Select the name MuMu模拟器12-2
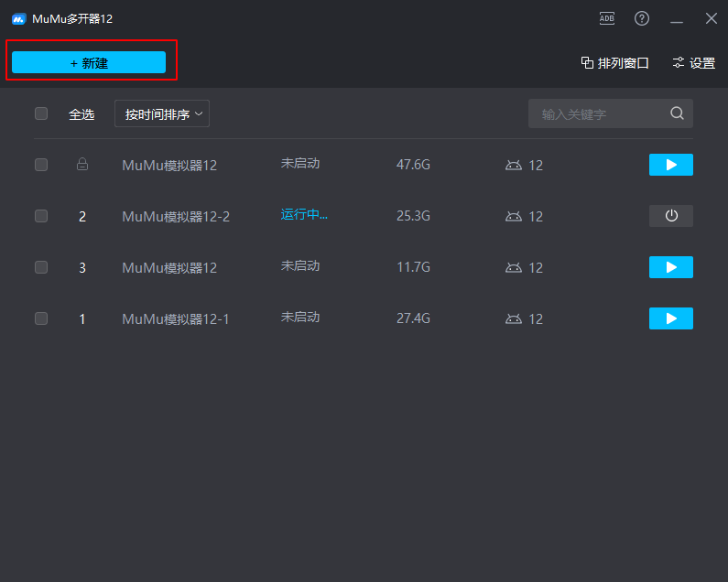 pos(176,216)
